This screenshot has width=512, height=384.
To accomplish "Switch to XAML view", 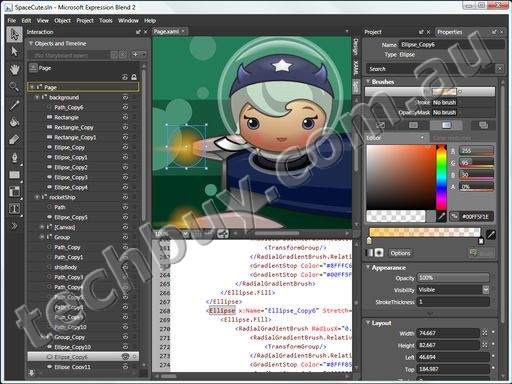I will click(356, 68).
